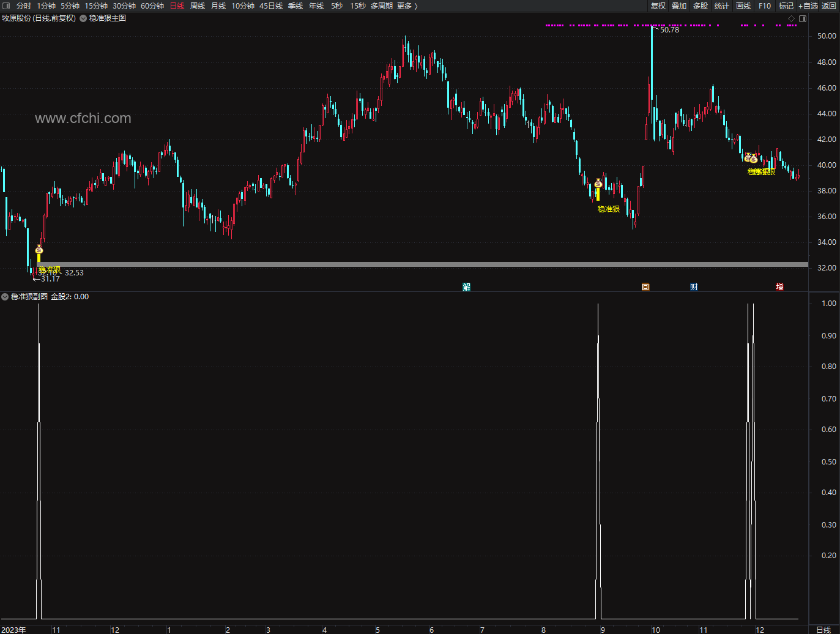Click month 6 on the time axis
The width and height of the screenshot is (840, 634).
[x=431, y=630]
